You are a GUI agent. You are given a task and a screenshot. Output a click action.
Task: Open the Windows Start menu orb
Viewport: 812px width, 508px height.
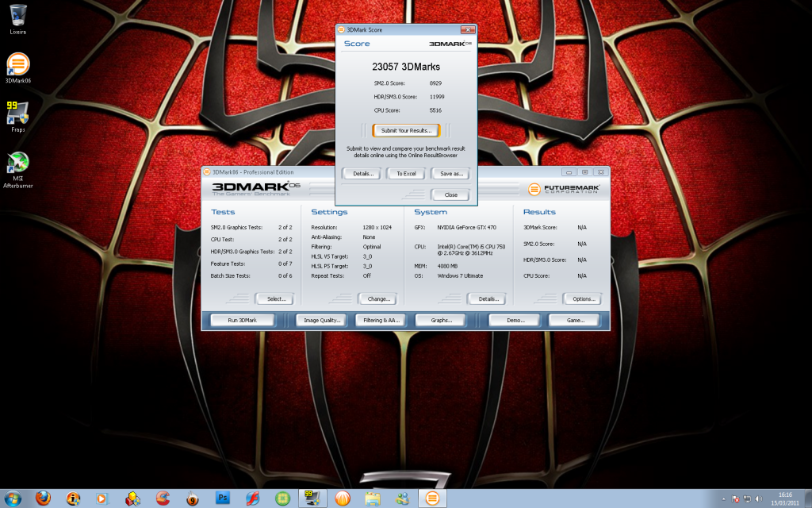(13, 498)
